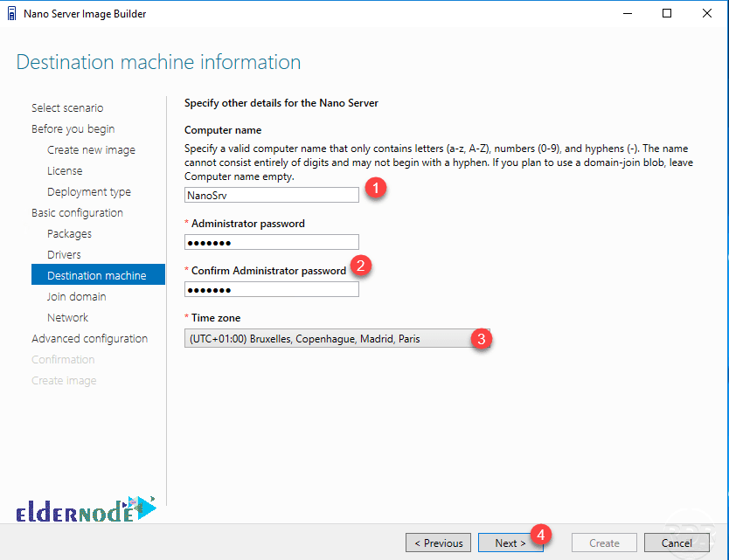Select Advanced configuration in the sidebar
The image size is (729, 560).
click(90, 338)
